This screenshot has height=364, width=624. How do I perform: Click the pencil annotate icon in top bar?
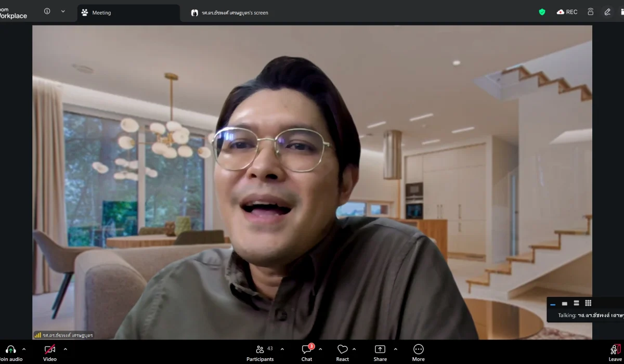[607, 12]
